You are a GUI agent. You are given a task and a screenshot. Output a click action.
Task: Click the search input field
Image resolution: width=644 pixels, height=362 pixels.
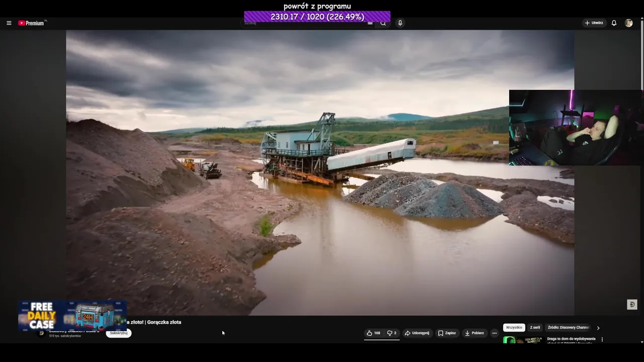(x=308, y=23)
